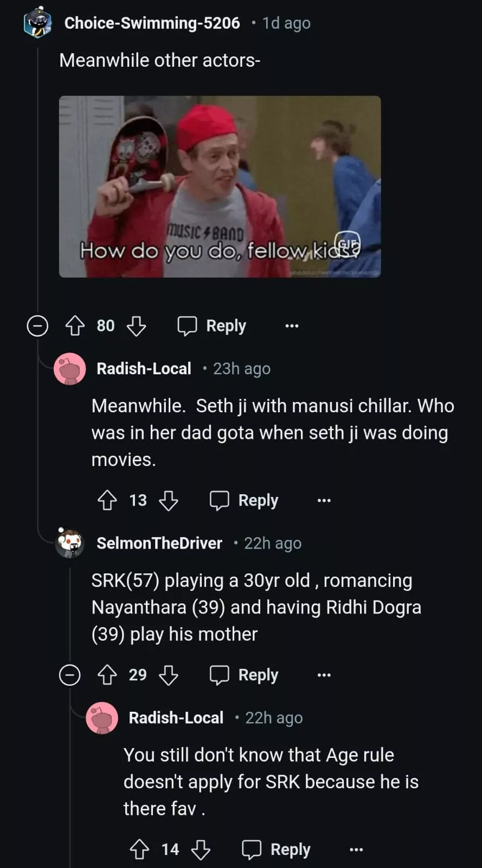This screenshot has height=868, width=482.
Task: Upvote the comment with 14 points
Action: pos(139,850)
